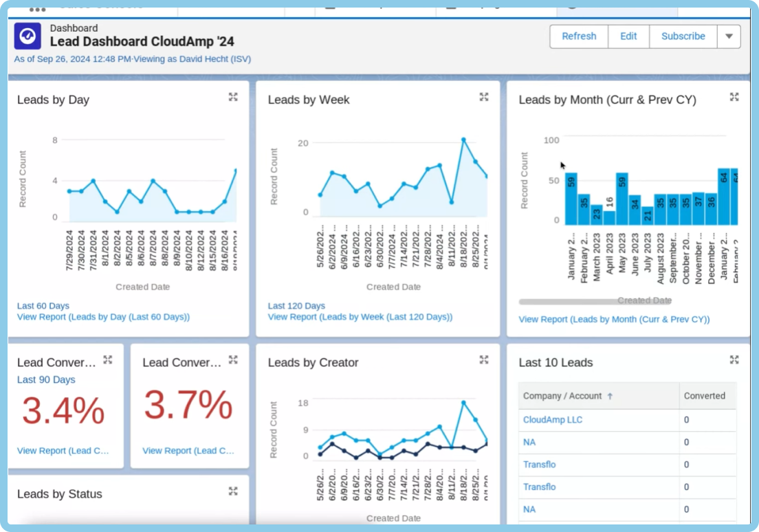Click the 3.7% conversion rate value
Screen dimensions: 759x532
click(x=188, y=405)
